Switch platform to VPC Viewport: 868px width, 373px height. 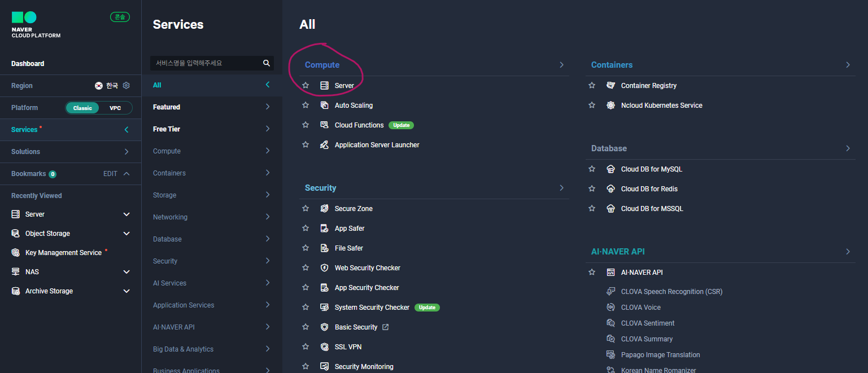[115, 108]
